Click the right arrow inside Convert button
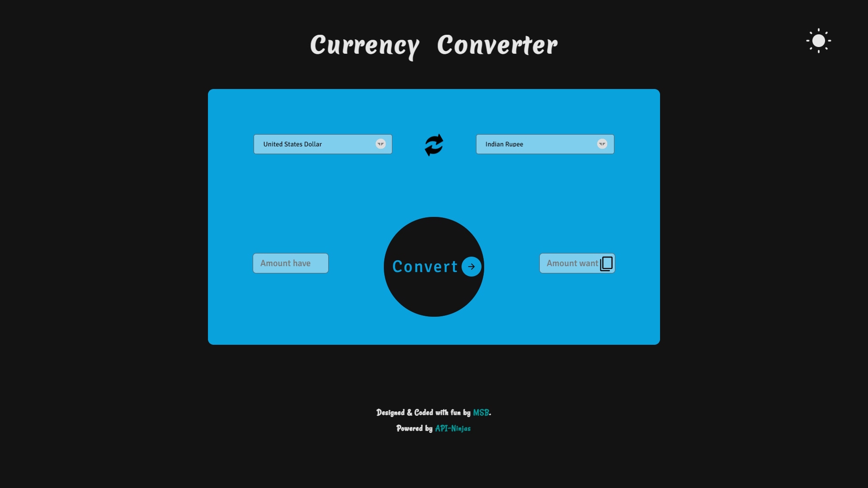This screenshot has width=868, height=488. [472, 266]
